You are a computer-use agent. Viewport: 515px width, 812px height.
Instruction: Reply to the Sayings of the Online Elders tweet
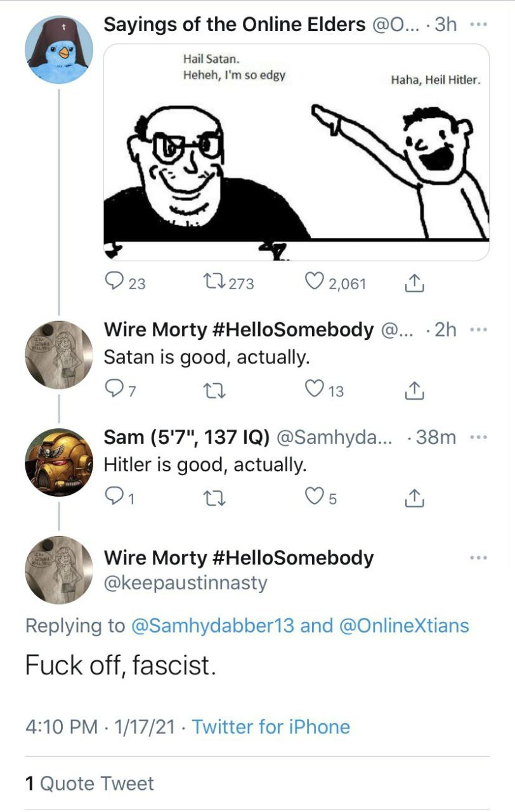[x=114, y=282]
